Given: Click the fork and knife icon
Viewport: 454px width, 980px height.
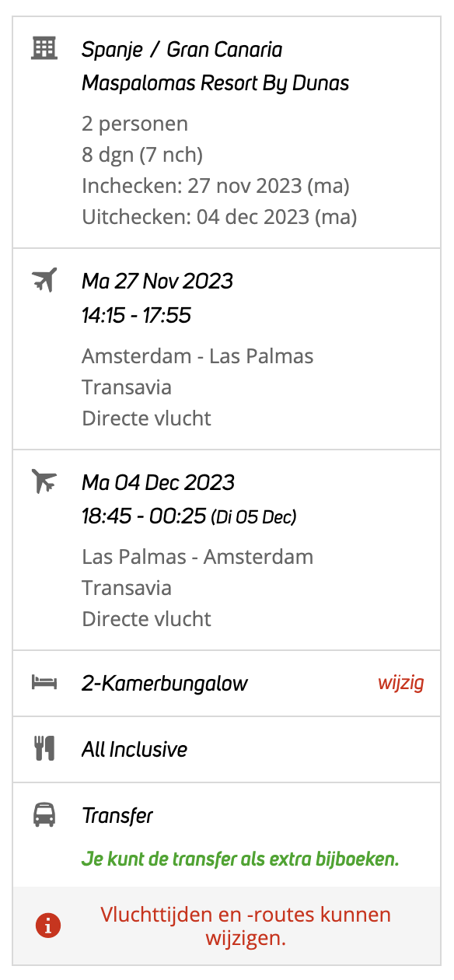Looking at the screenshot, I should pyautogui.click(x=44, y=749).
